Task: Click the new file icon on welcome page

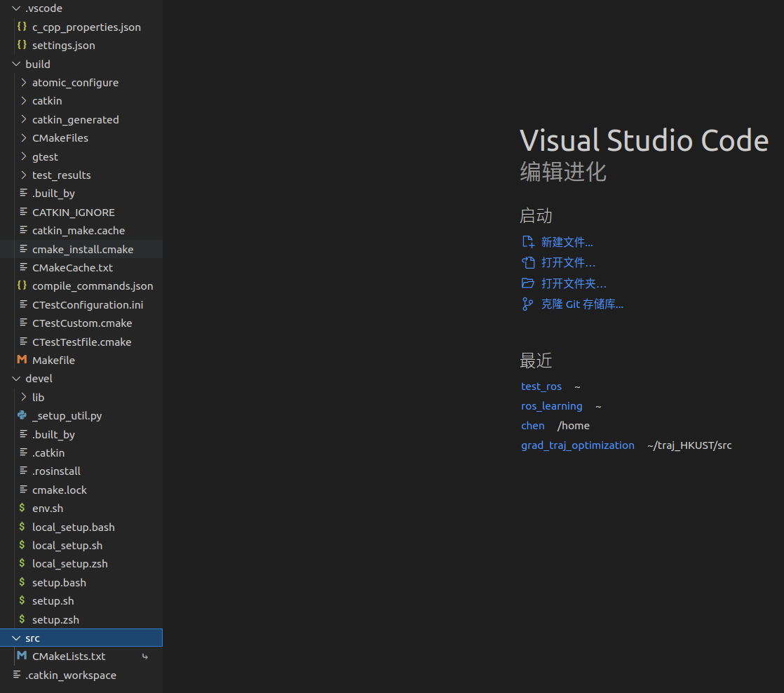Action: [x=528, y=242]
